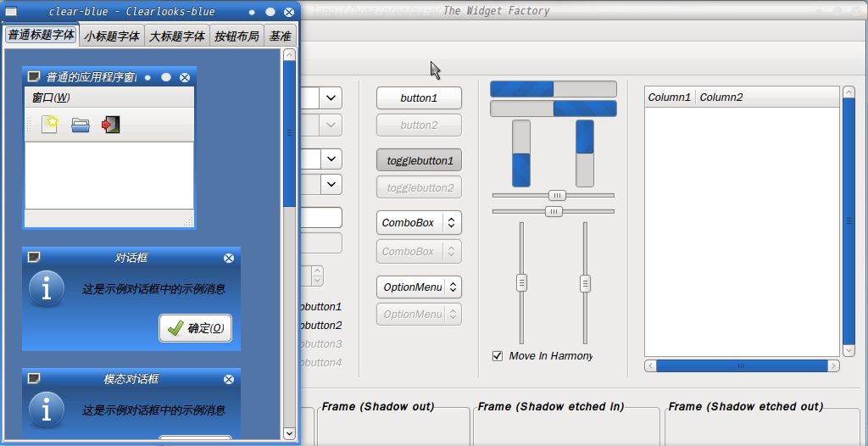Click theme preview scrollbar up arrow

click(290, 54)
